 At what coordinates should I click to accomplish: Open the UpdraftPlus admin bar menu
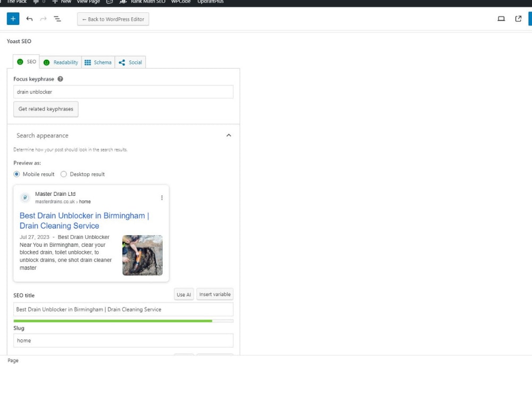point(210,2)
